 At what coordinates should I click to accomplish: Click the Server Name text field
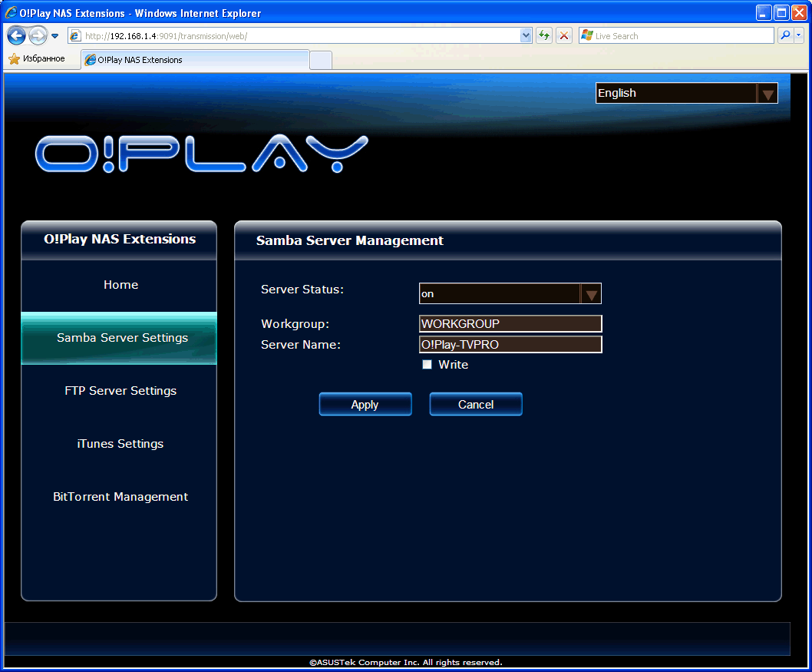point(510,345)
